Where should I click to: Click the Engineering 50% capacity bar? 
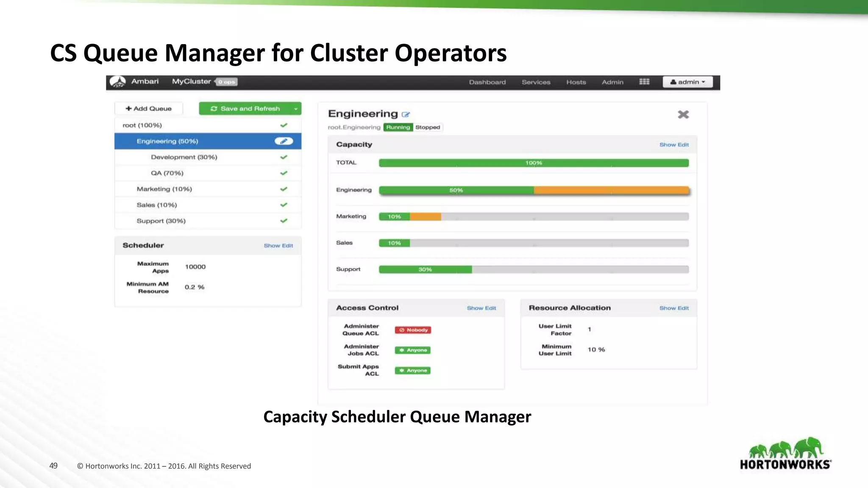tap(534, 190)
